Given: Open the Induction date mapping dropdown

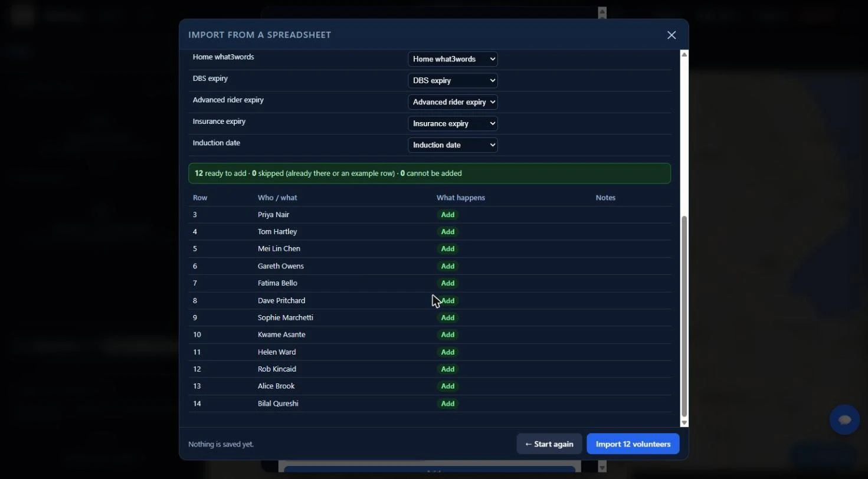Looking at the screenshot, I should click(453, 145).
